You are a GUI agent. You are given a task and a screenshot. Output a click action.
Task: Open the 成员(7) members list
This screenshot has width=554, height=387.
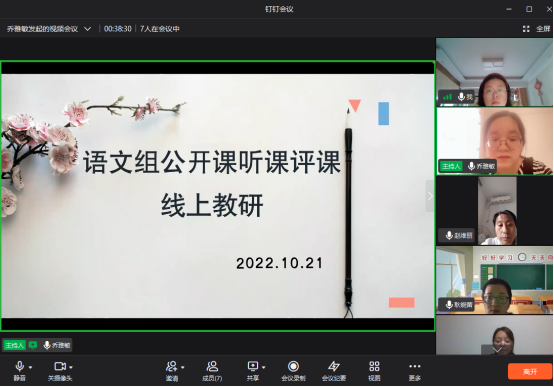tap(212, 371)
